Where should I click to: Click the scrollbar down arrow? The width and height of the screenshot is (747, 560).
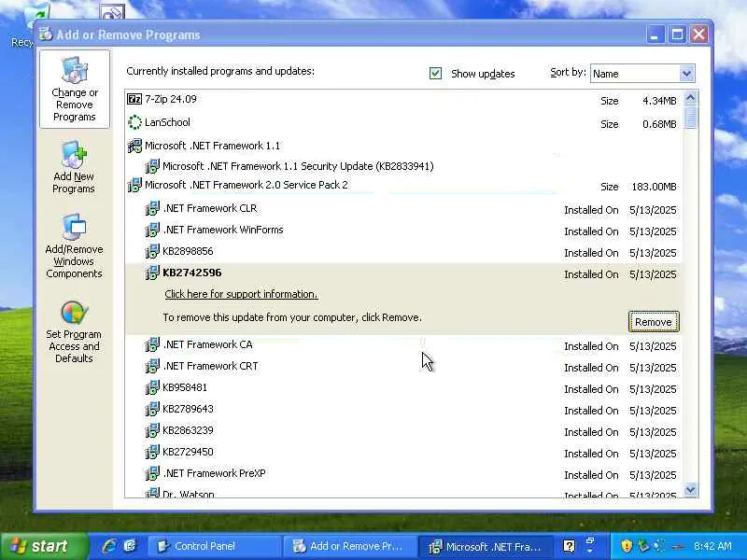click(x=690, y=489)
